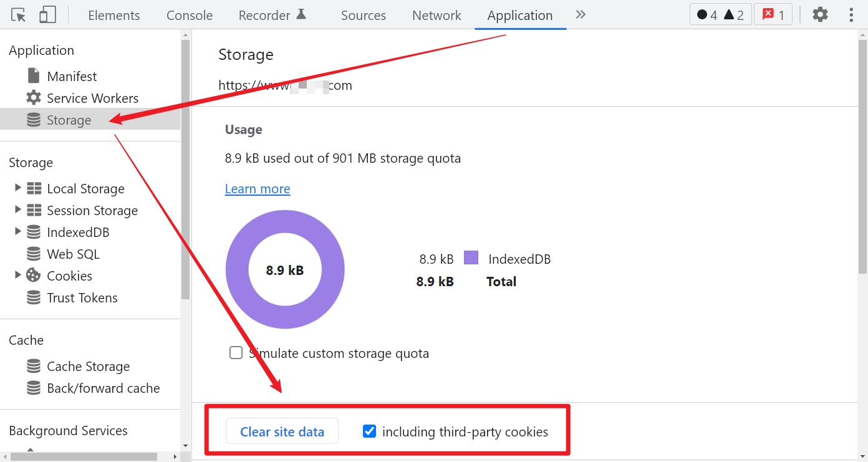Expand the Session Storage tree node
The image size is (868, 462).
(x=17, y=209)
